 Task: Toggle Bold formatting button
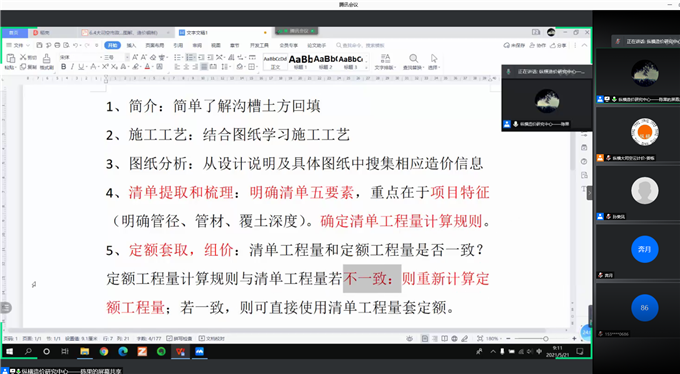(64, 66)
